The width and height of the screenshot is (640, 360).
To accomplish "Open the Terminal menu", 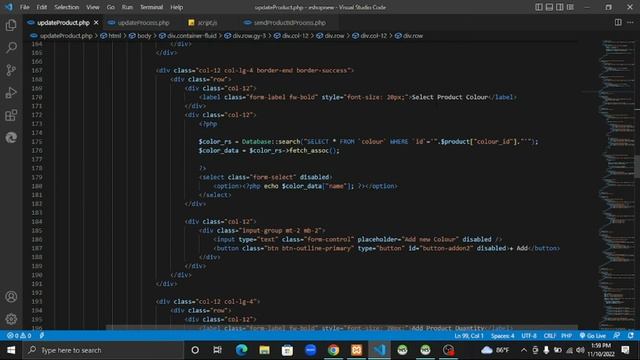I will 151,7.
